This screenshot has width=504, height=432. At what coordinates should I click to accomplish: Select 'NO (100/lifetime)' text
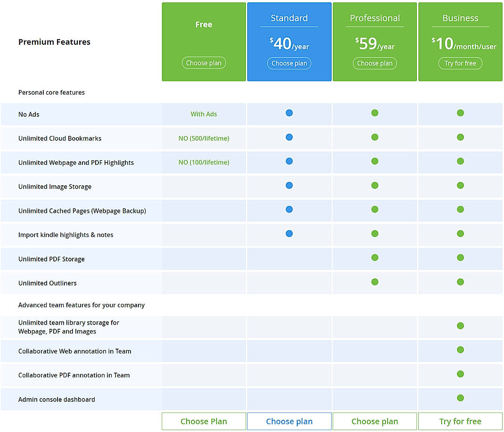[204, 163]
